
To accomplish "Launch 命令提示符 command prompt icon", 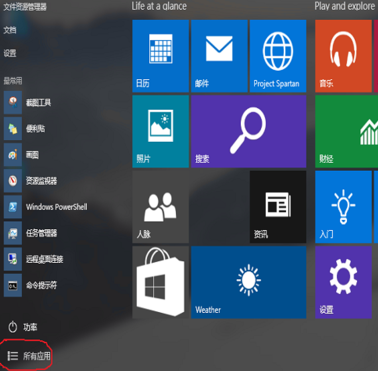I will pos(13,285).
